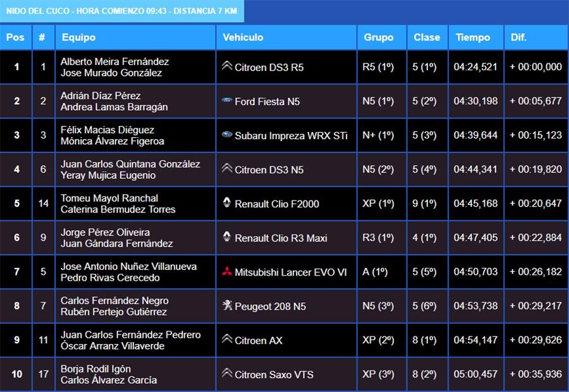Viewport: 569px width, 392px height.
Task: Select the Nido del Cuco stage tab
Action: (122, 11)
